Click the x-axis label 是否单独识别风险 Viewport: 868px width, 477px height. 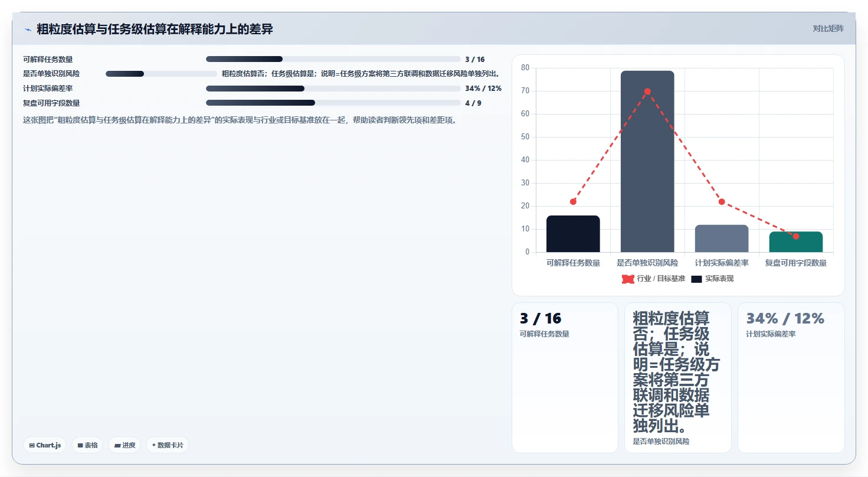[647, 263]
